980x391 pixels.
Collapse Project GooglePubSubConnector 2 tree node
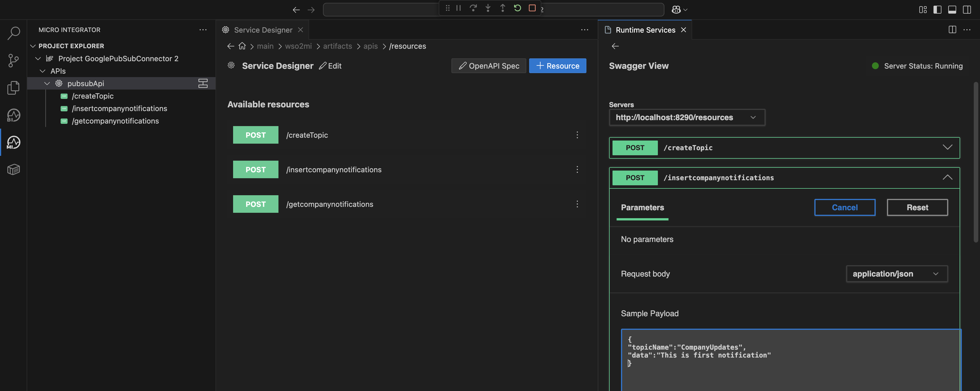38,59
